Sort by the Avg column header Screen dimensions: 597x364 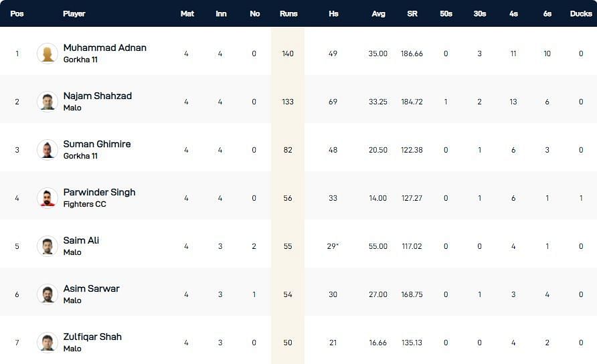coord(378,13)
